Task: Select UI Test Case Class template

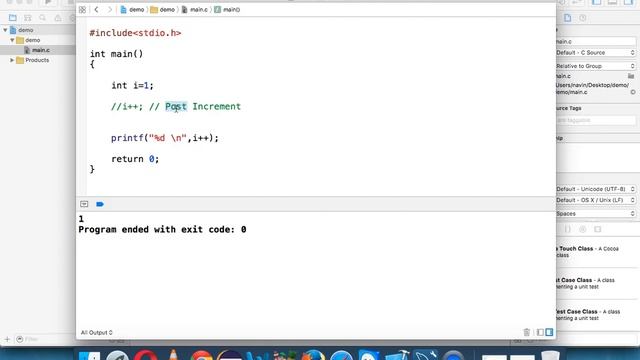Action: (596, 283)
